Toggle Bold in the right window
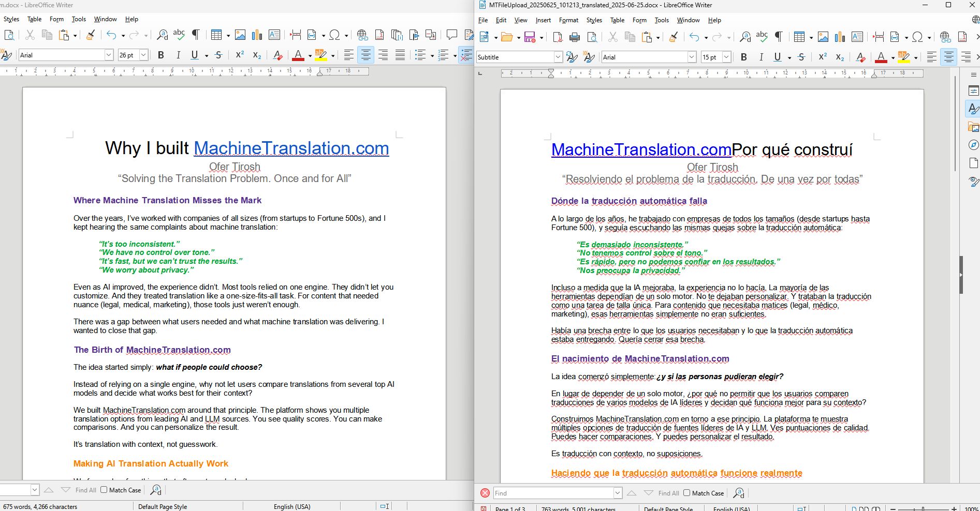Viewport: 980px width, 511px height. click(x=744, y=57)
